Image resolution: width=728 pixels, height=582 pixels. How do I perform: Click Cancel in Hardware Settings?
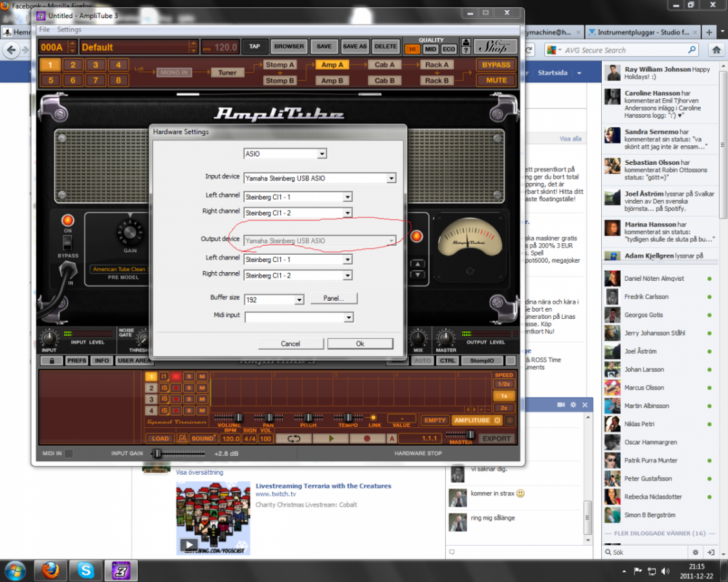(x=290, y=343)
